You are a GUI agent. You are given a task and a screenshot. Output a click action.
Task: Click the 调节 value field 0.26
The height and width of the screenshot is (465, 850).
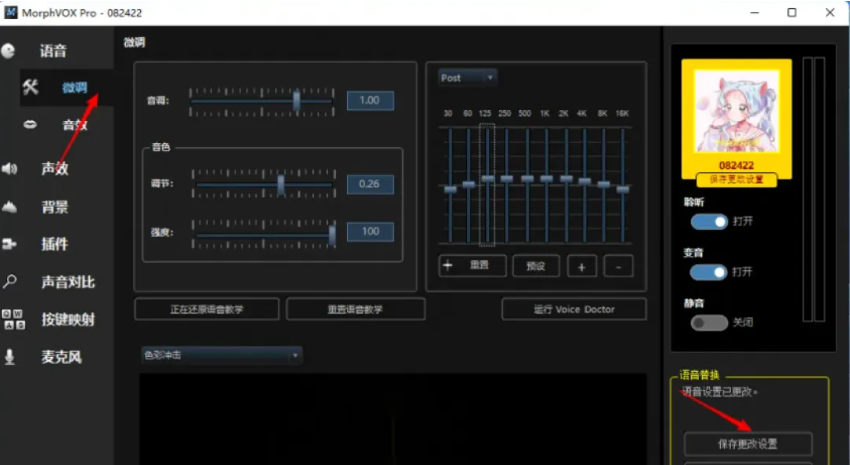coord(370,184)
